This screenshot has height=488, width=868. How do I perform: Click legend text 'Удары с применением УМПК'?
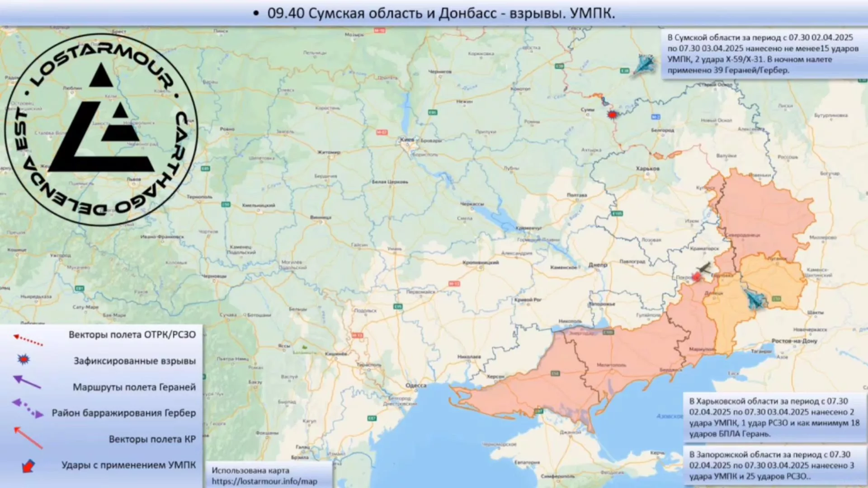coord(129,465)
